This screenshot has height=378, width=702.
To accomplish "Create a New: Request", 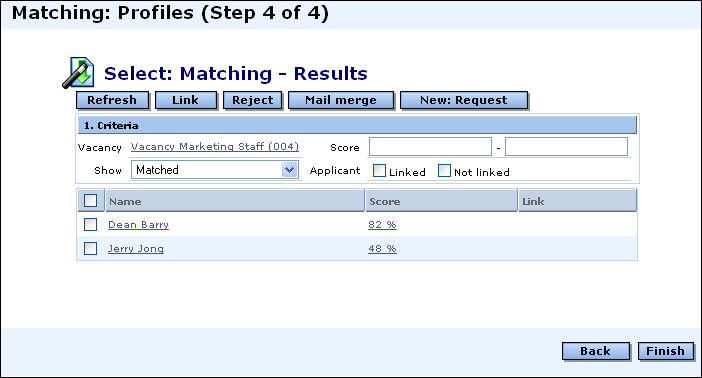I will pos(464,100).
